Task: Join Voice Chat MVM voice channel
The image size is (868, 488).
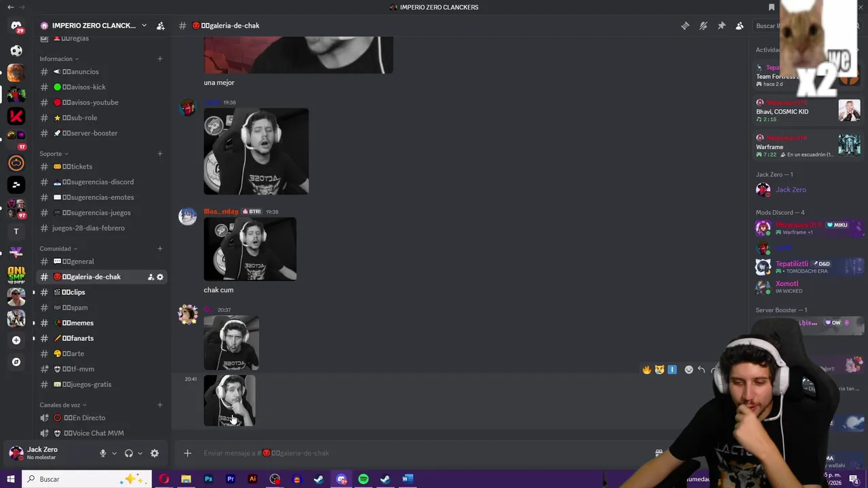Action: [102, 433]
